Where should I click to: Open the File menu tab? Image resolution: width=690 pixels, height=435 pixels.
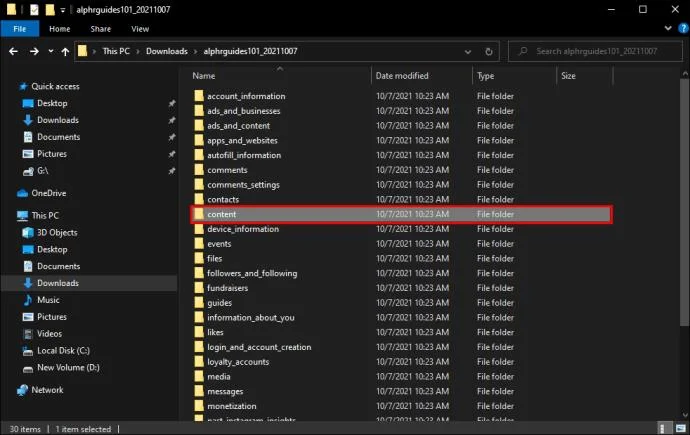click(20, 29)
